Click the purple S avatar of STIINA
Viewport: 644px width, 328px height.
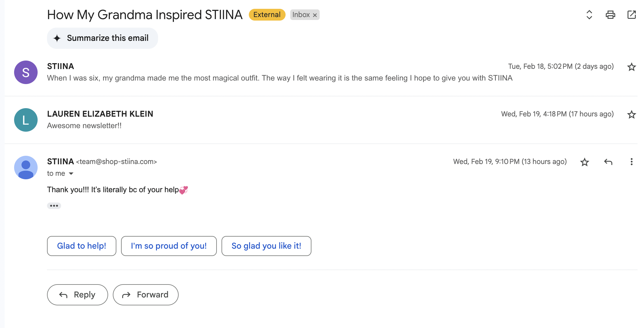(x=26, y=72)
